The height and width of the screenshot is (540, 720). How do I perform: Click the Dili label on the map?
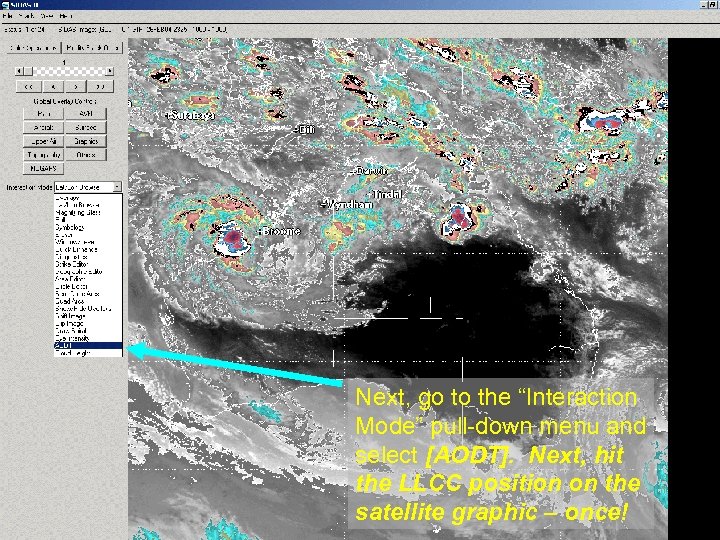[307, 130]
